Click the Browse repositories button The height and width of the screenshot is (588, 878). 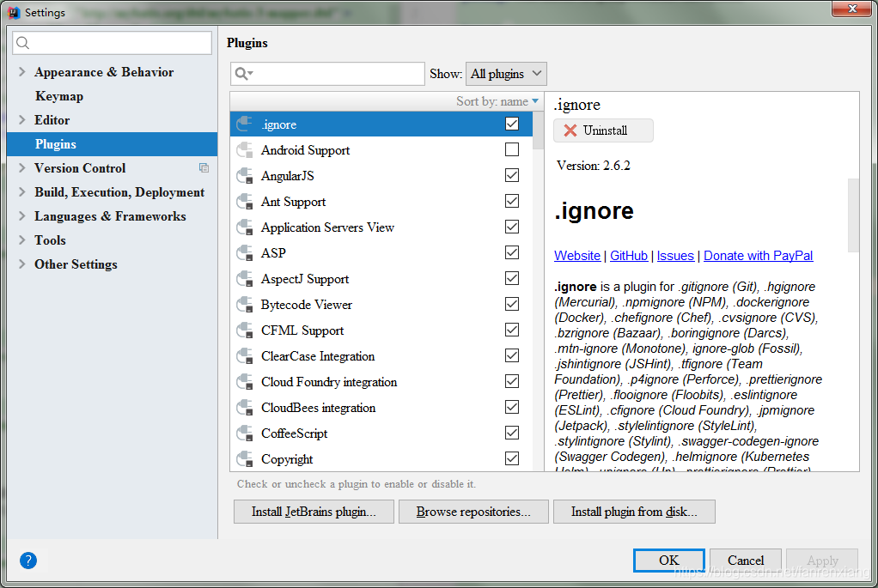pos(473,512)
